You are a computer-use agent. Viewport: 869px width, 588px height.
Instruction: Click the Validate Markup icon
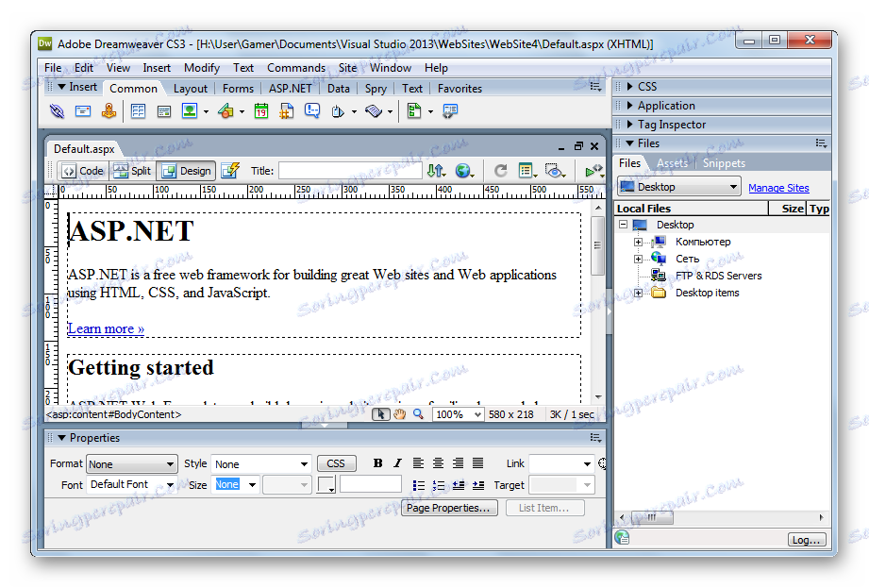click(593, 171)
